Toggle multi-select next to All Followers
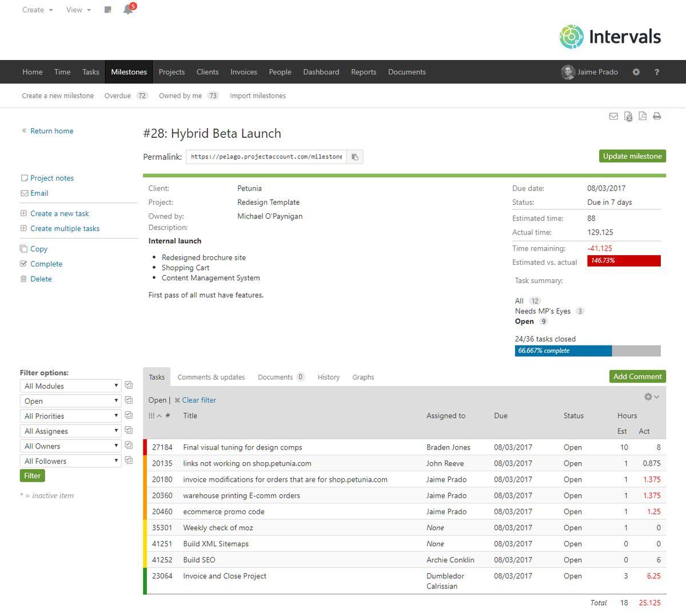This screenshot has width=686, height=616. click(x=129, y=460)
